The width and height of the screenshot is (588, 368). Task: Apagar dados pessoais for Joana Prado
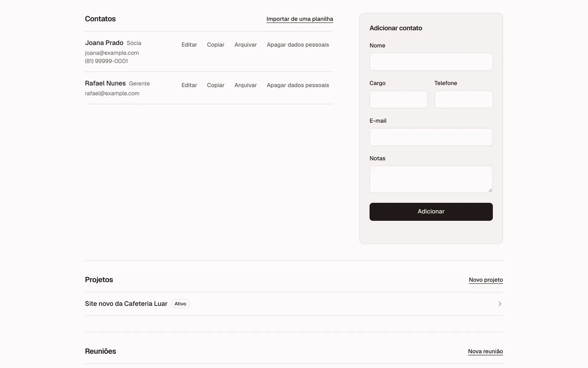[x=298, y=45]
